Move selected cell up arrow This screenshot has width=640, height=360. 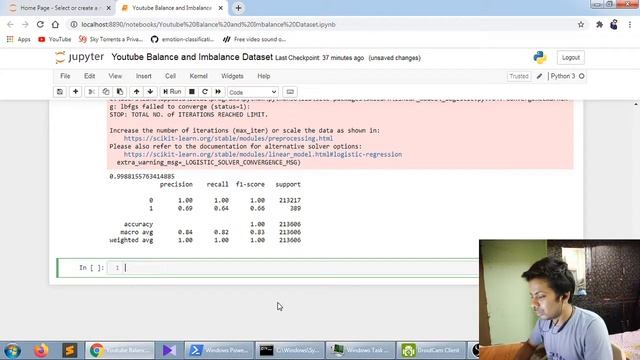click(137, 92)
